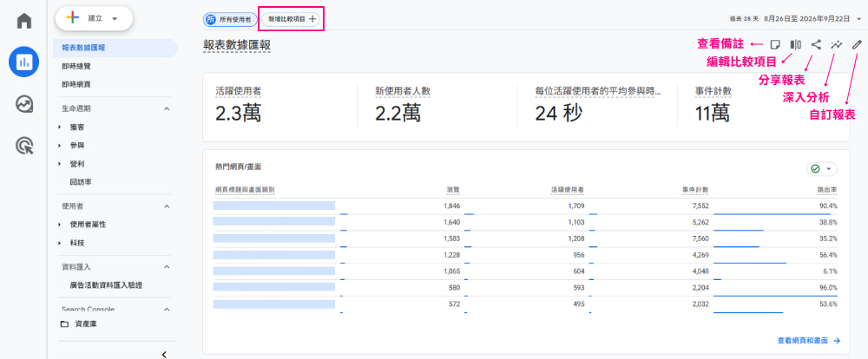
Task: Click the insights sparkle icon
Action: point(837,45)
